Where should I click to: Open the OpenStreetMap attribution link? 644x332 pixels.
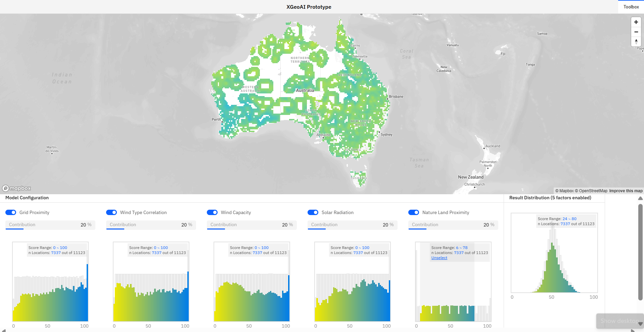point(591,191)
